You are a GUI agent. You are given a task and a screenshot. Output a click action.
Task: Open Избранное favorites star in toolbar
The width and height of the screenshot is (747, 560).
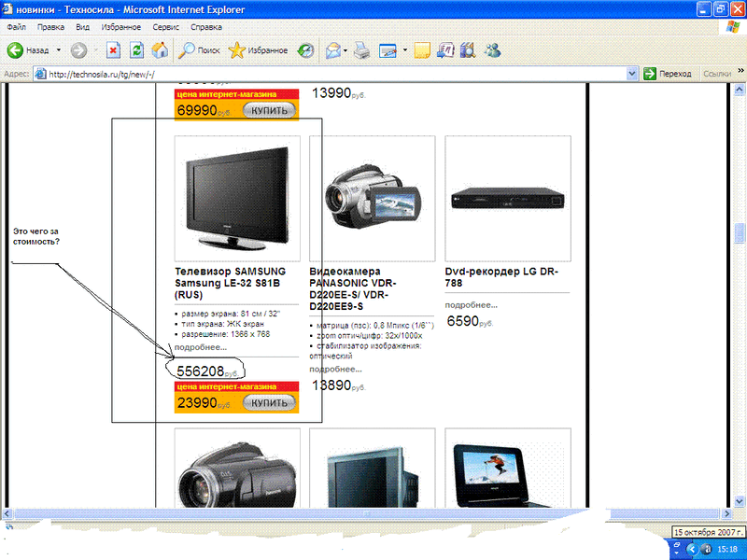258,50
